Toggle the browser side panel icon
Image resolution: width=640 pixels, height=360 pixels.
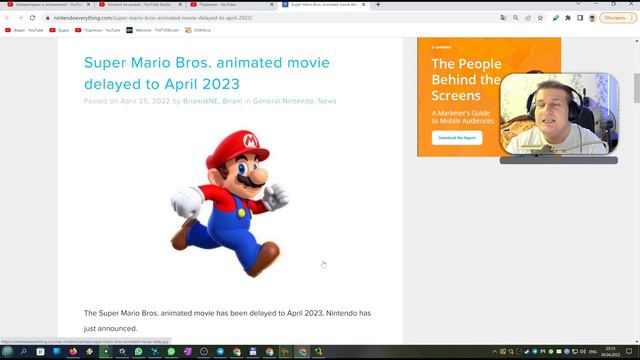580,18
